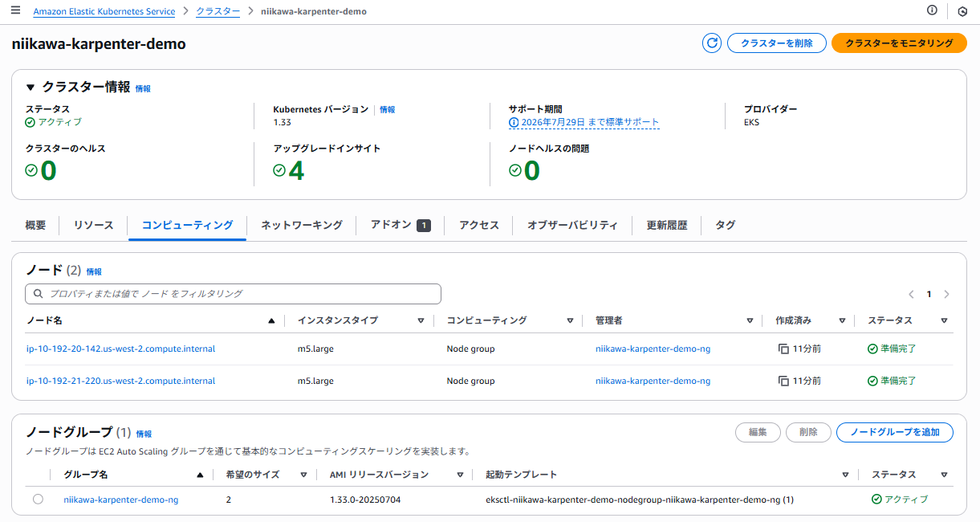This screenshot has width=980, height=522.
Task: Open node ip-10-192-21-220.us-west-2.compute.internal
Action: [120, 381]
